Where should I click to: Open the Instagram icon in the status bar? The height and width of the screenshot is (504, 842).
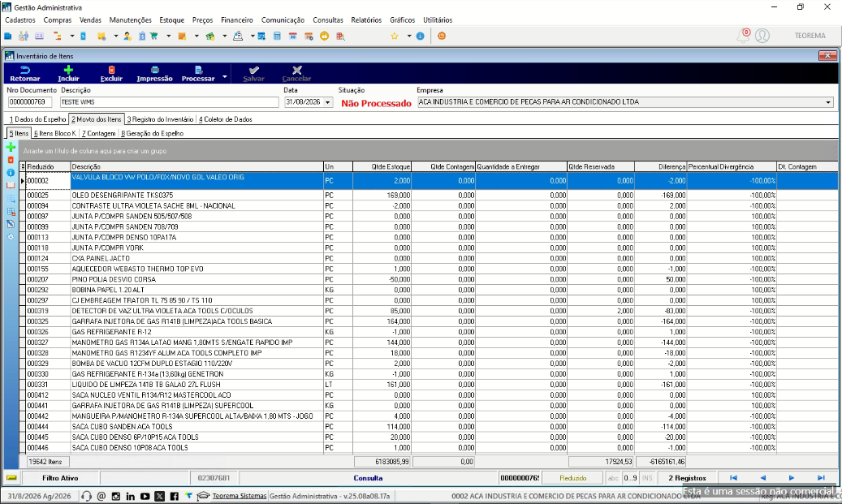[x=116, y=496]
